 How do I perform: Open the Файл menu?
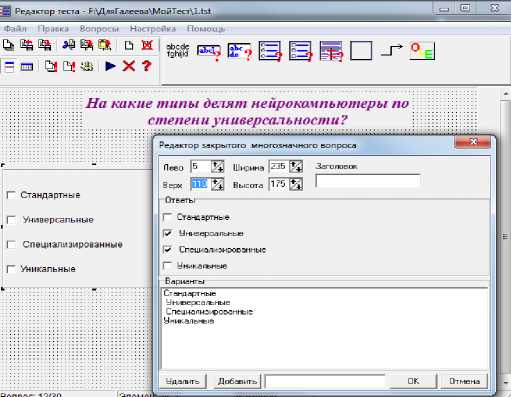pos(15,29)
